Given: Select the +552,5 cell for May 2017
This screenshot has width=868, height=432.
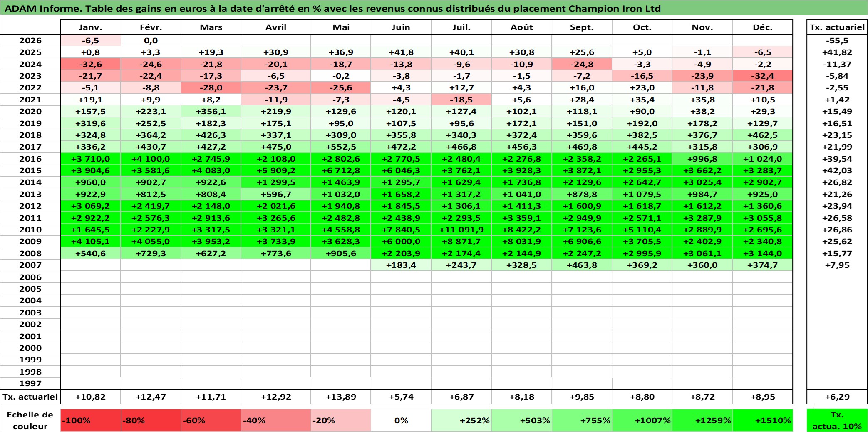Looking at the screenshot, I should pos(341,147).
